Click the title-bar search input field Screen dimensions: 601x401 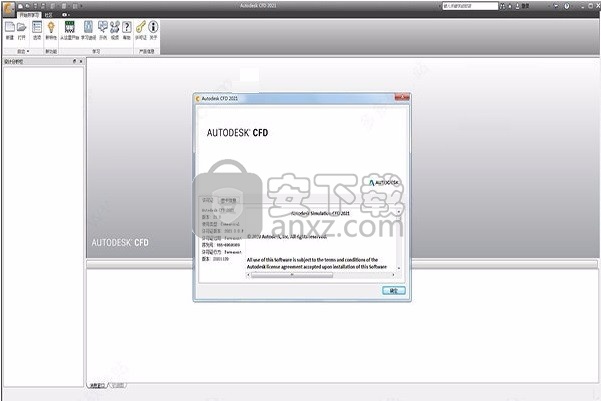tap(470, 6)
